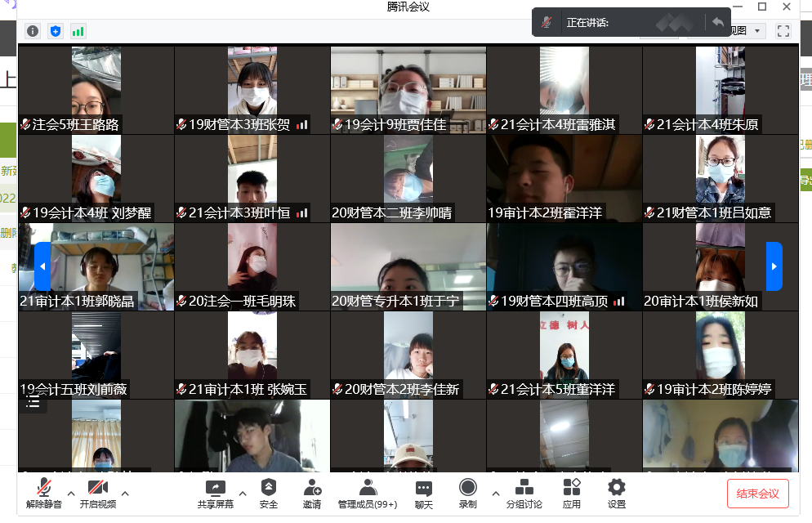Open the 安全 security options
The image size is (812, 523).
click(x=269, y=494)
